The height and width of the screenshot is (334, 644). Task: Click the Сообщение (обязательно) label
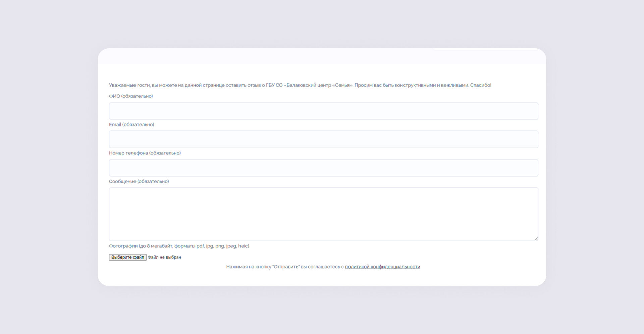coord(139,181)
